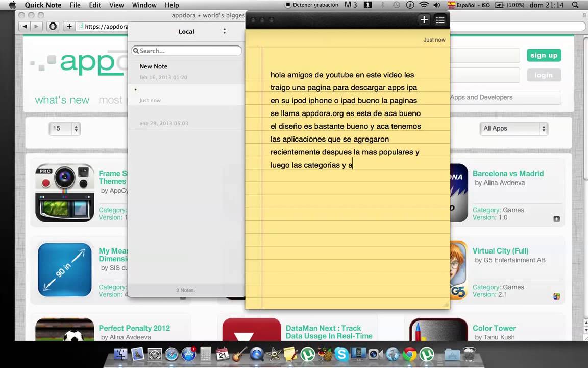Click the Bluetooth menu bar icon

(383, 5)
